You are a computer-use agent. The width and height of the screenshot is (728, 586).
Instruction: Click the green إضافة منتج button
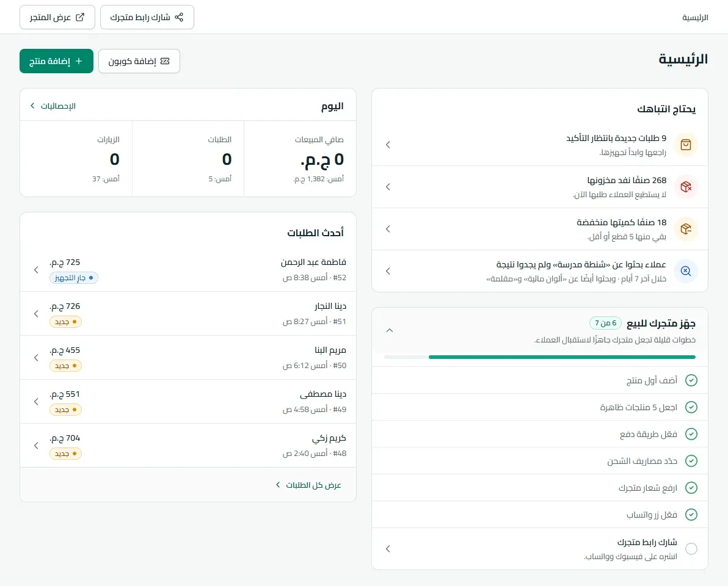click(x=56, y=61)
